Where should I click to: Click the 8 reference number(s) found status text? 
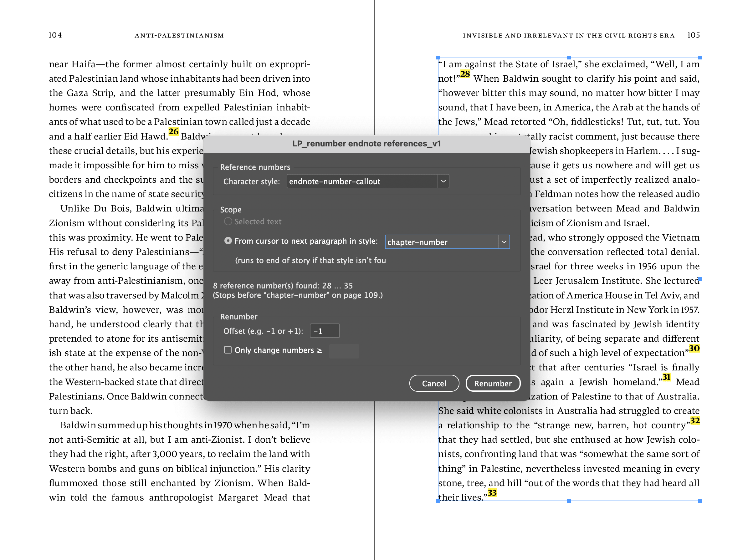tap(283, 286)
